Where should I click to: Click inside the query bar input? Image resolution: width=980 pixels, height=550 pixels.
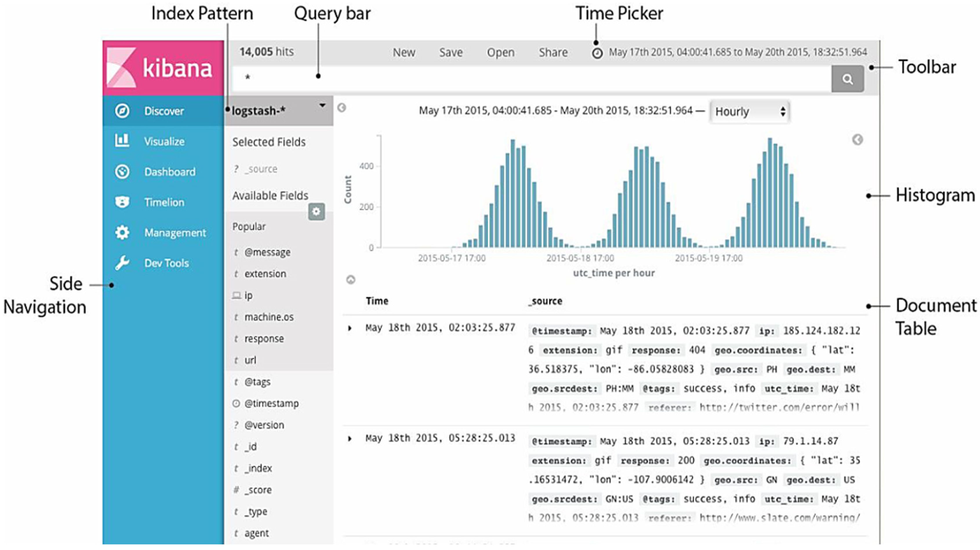[533, 78]
